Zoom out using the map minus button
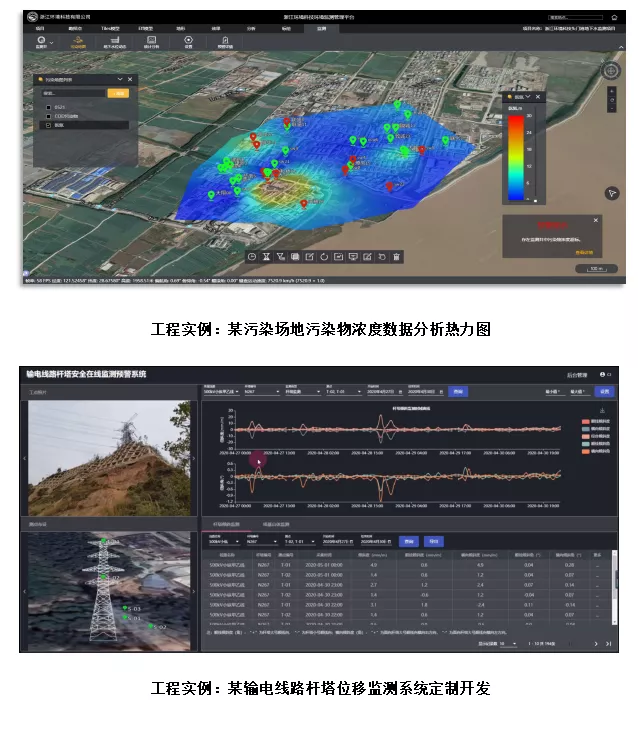 [x=612, y=109]
